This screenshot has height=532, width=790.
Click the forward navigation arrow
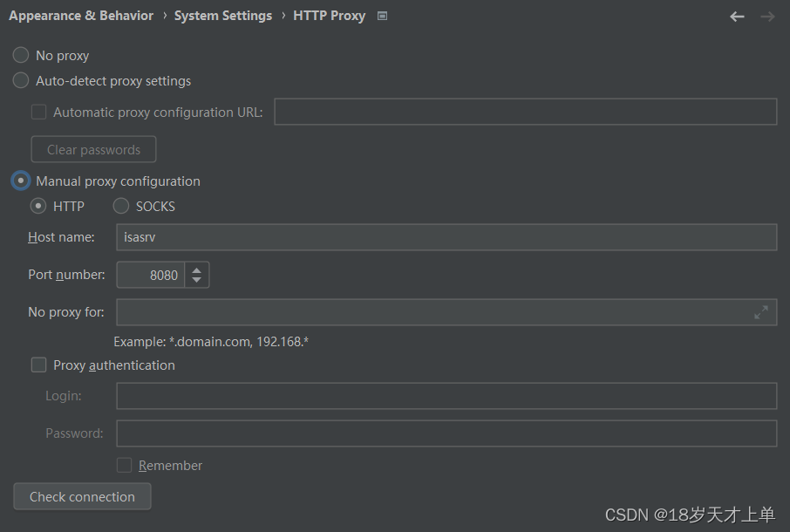[767, 17]
